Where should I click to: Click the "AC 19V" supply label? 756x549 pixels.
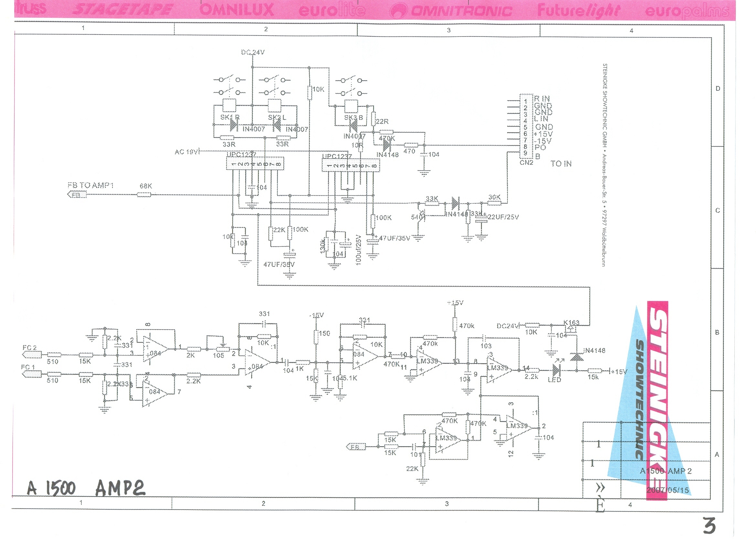[x=186, y=152]
